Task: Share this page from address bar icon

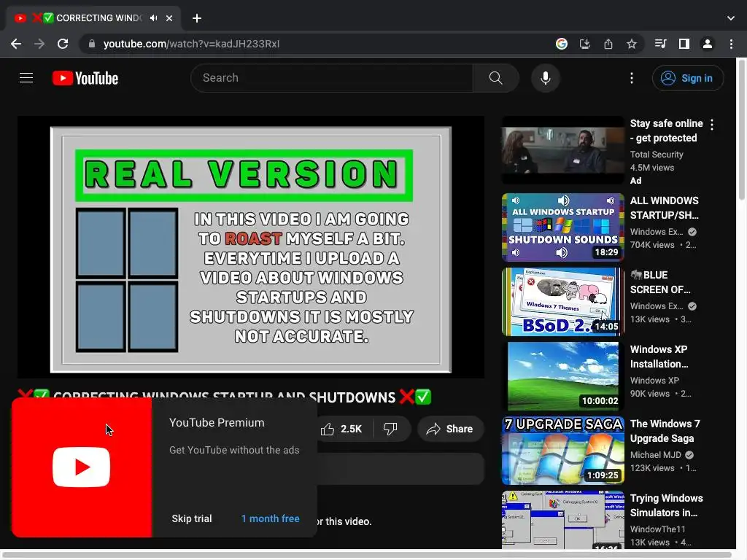Action: coord(608,44)
